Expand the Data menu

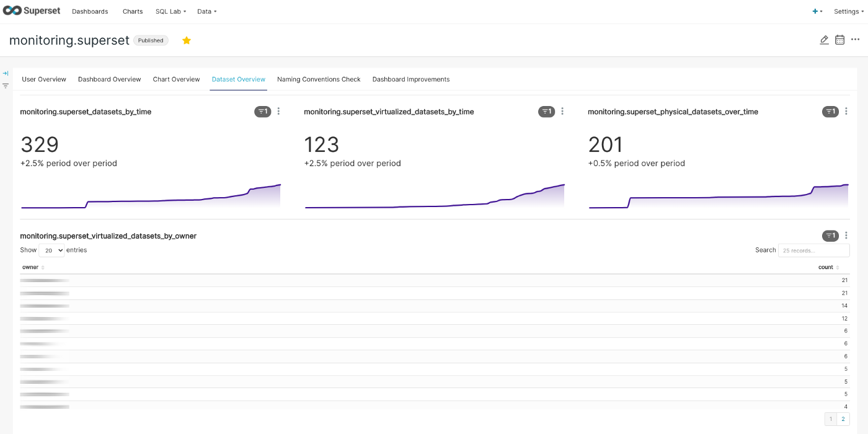(x=206, y=11)
